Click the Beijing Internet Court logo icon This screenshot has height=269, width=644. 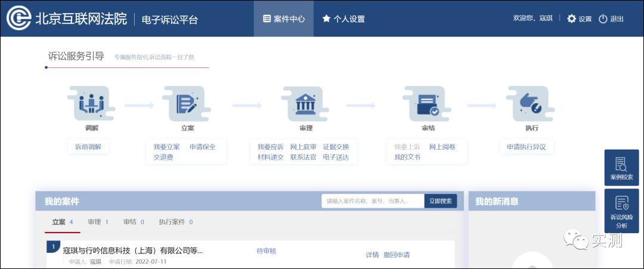pyautogui.click(x=19, y=18)
